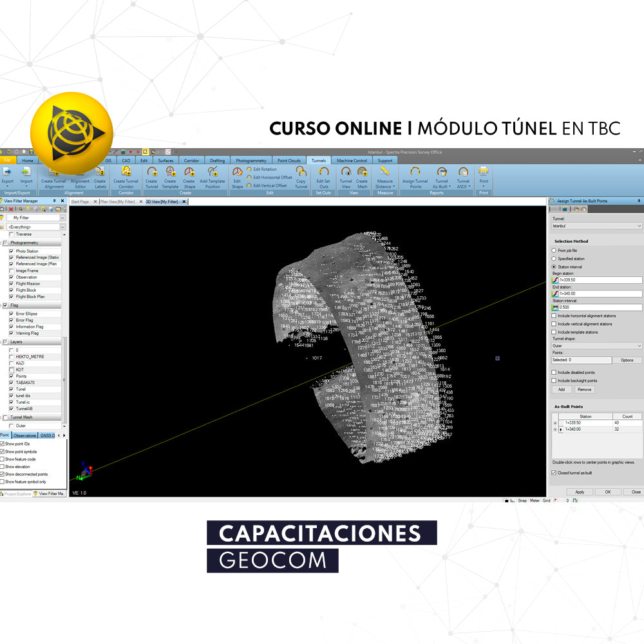Select the Plan View [My Filter] tab
The height and width of the screenshot is (644, 644).
click(x=119, y=201)
